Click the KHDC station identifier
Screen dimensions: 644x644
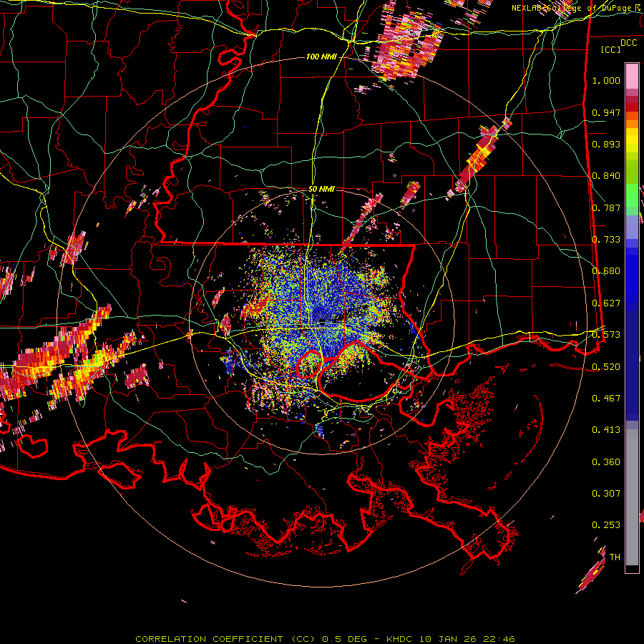[400, 639]
